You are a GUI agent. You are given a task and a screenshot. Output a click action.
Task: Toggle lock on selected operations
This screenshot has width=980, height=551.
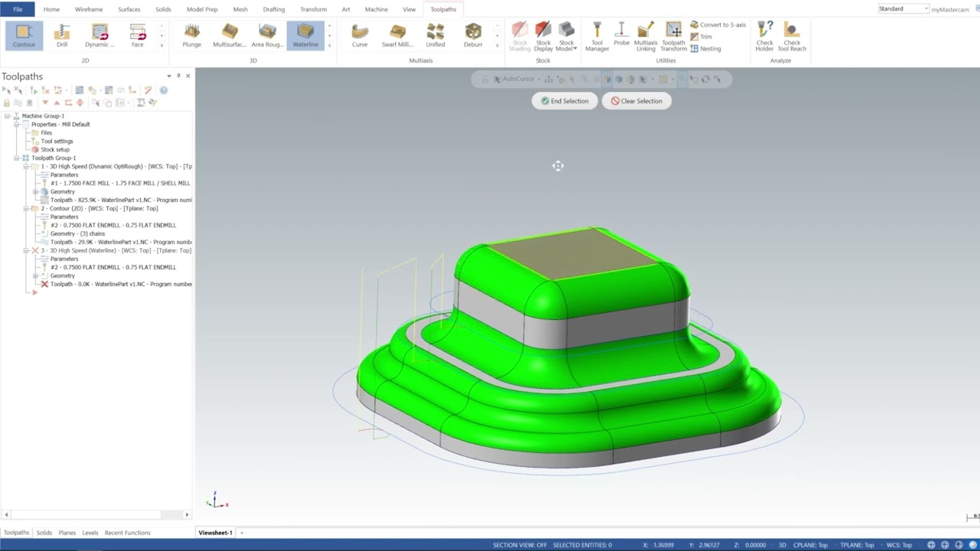6,103
